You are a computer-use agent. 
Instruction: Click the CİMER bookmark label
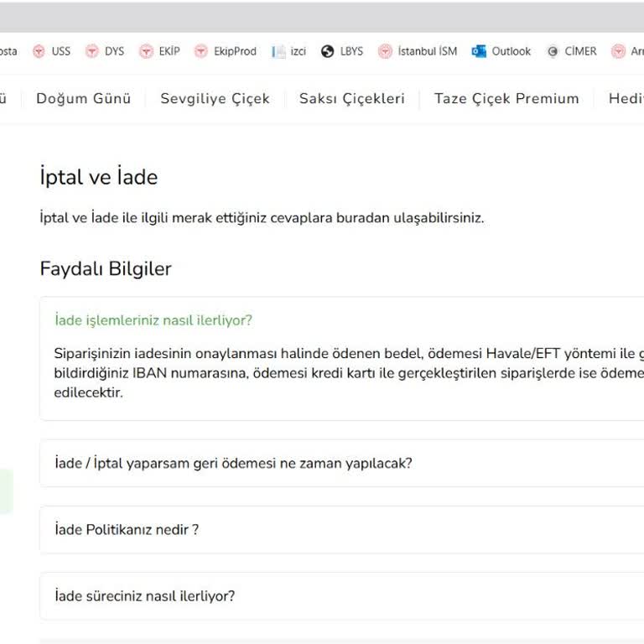pyautogui.click(x=580, y=51)
